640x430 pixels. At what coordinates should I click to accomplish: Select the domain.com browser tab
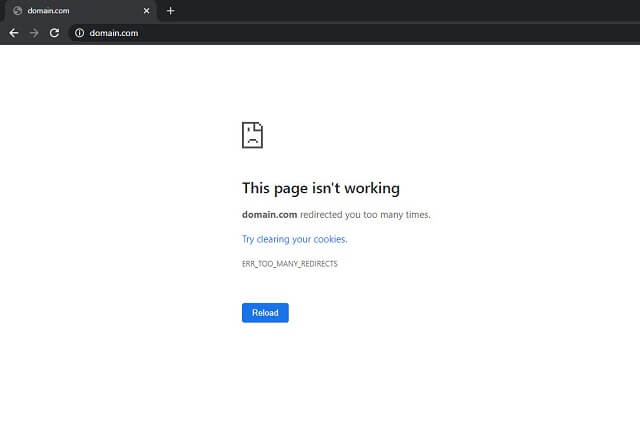(x=80, y=11)
